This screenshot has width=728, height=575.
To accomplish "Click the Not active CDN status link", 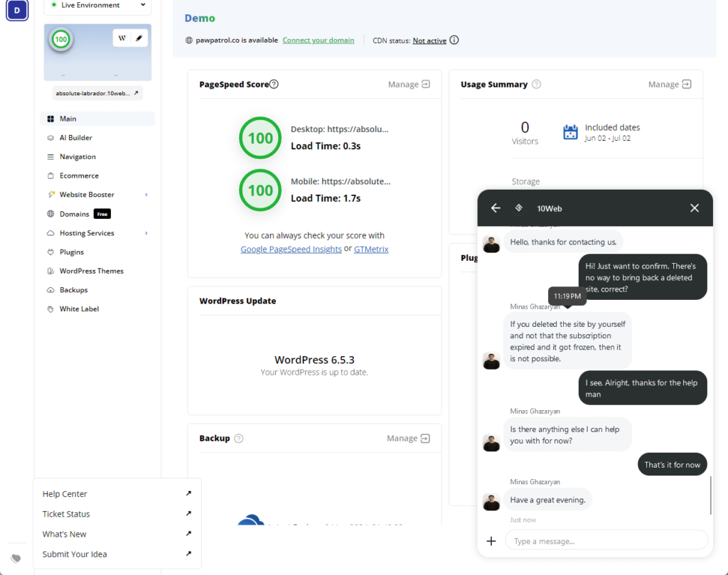I will point(429,41).
